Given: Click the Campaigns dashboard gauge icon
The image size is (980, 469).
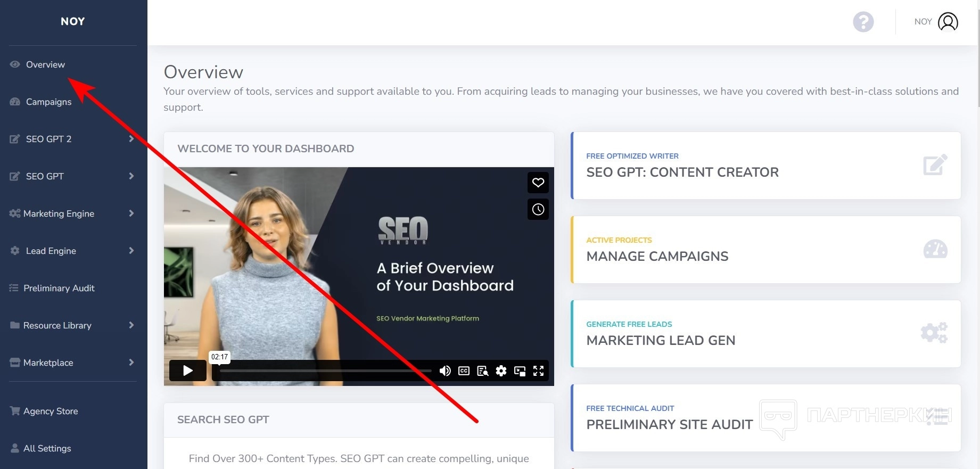Looking at the screenshot, I should 15,102.
